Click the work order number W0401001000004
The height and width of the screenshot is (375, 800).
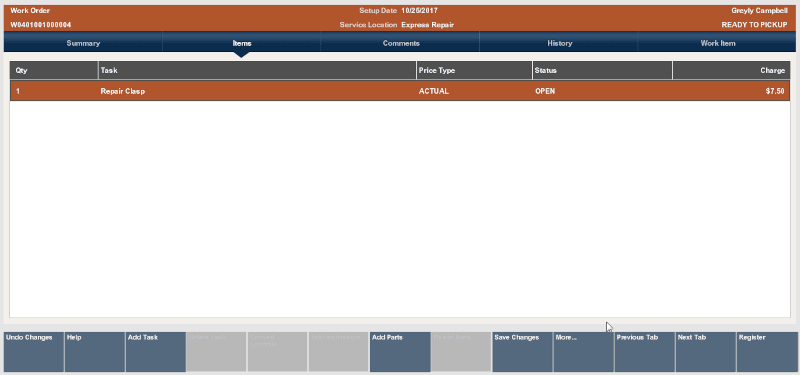pos(41,24)
